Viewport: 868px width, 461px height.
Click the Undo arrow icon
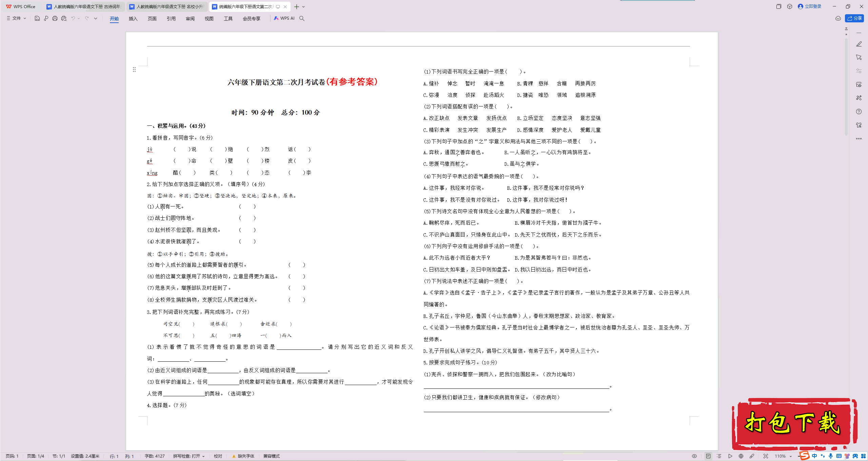tap(73, 18)
